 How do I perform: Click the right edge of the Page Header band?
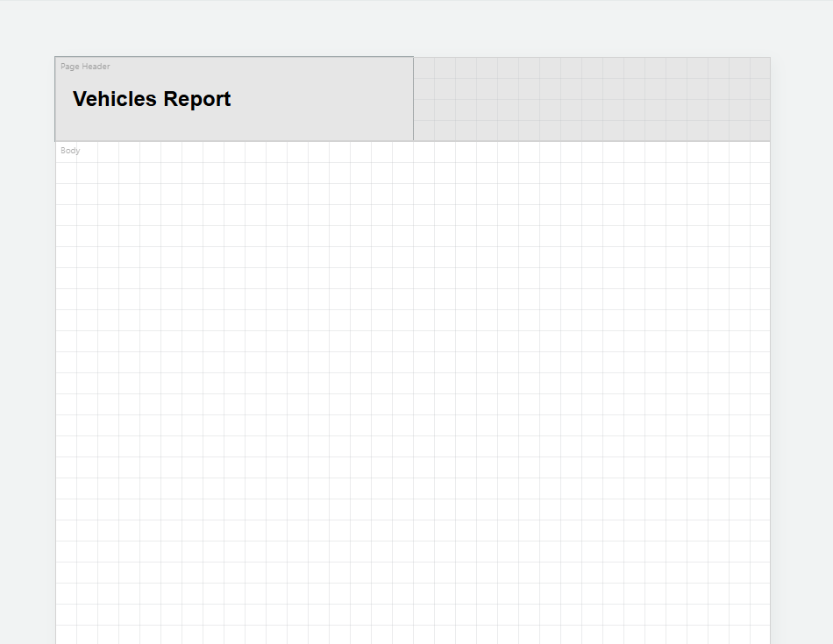(767, 96)
